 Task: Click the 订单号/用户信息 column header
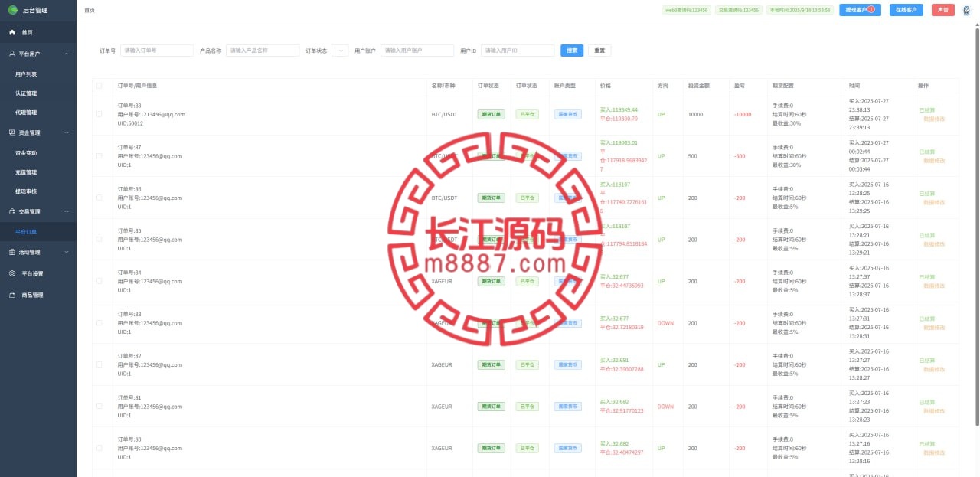point(137,86)
